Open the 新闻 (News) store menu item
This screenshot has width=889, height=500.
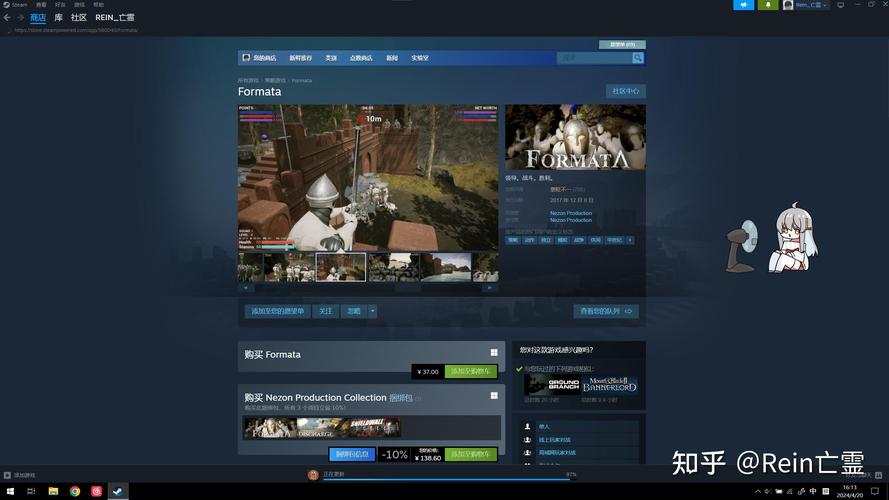pos(392,58)
